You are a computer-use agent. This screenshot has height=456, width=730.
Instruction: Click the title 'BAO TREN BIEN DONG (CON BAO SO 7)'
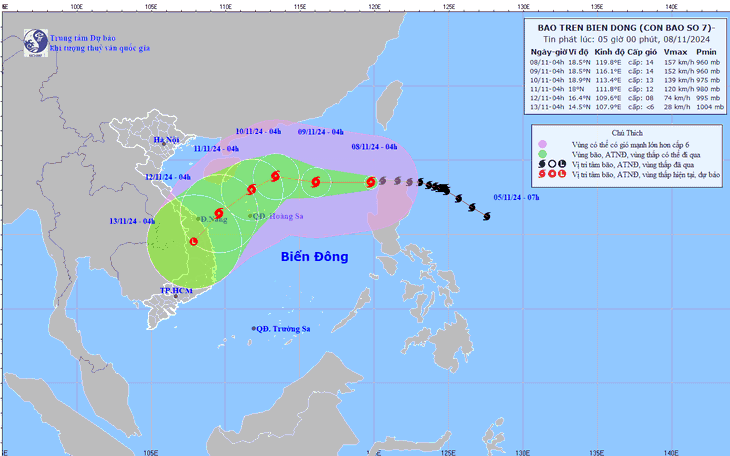pos(625,28)
